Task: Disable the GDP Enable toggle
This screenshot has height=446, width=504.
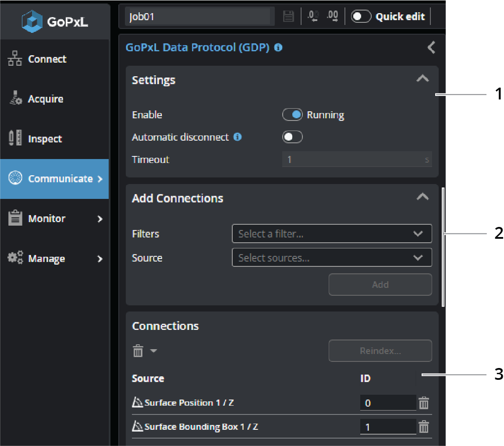Action: point(292,115)
